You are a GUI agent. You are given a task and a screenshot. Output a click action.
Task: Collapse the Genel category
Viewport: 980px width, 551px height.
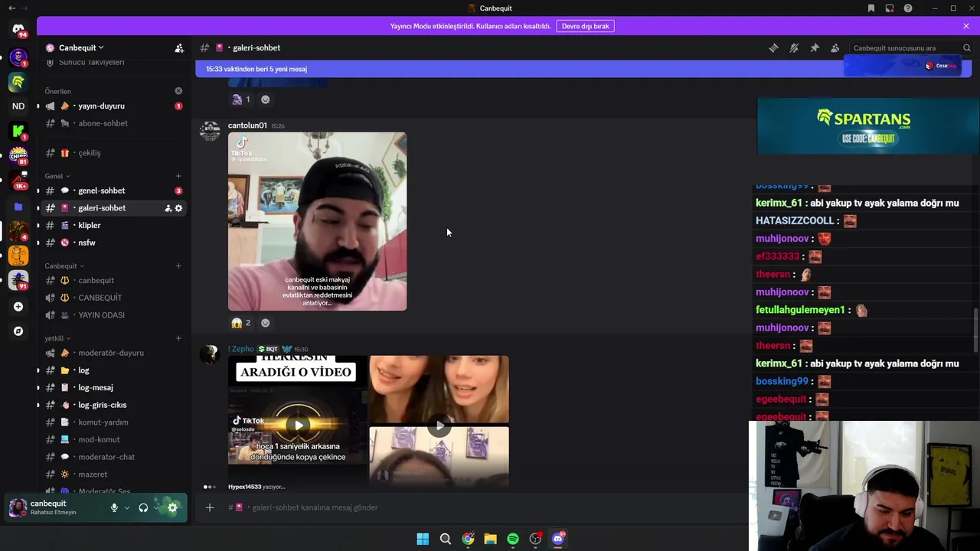57,176
